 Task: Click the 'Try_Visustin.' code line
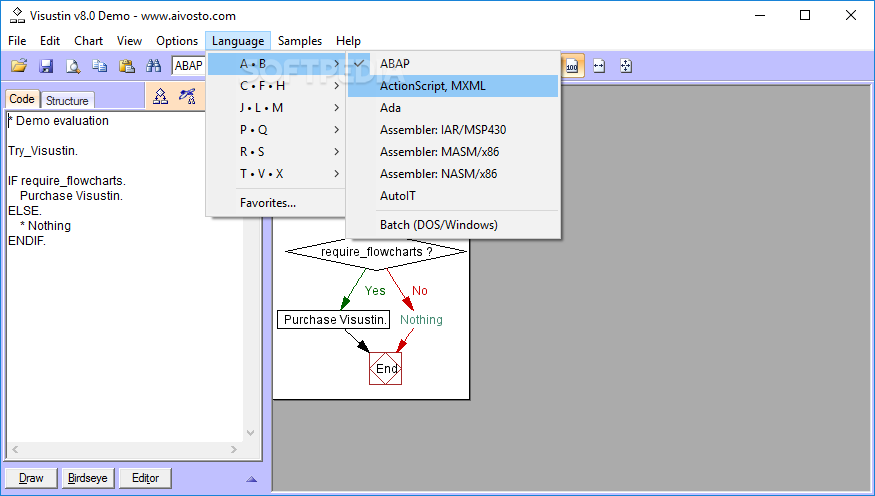(x=43, y=151)
